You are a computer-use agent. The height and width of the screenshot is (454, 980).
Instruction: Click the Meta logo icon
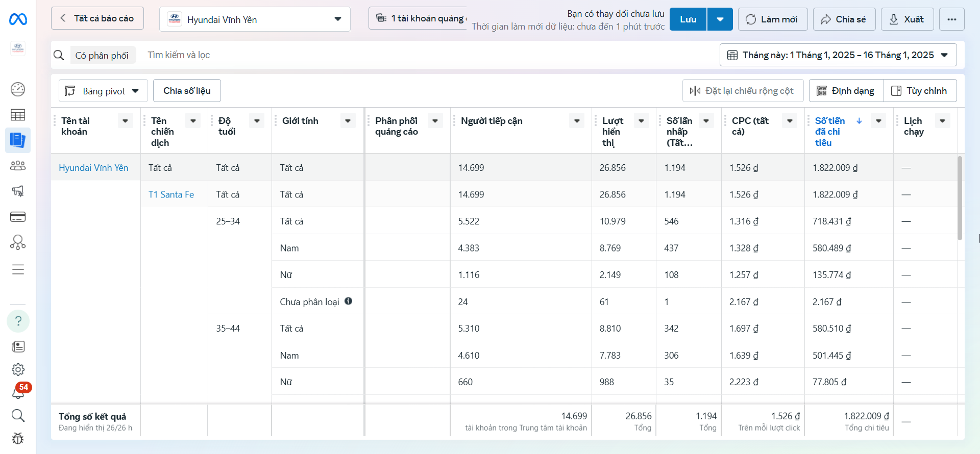click(x=18, y=19)
